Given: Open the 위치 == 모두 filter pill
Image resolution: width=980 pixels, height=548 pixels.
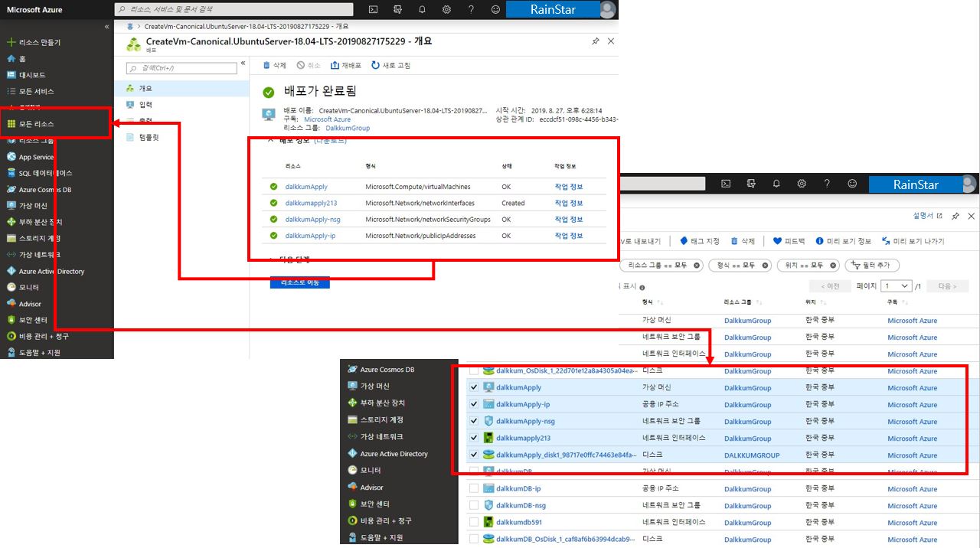Looking at the screenshot, I should (x=808, y=265).
